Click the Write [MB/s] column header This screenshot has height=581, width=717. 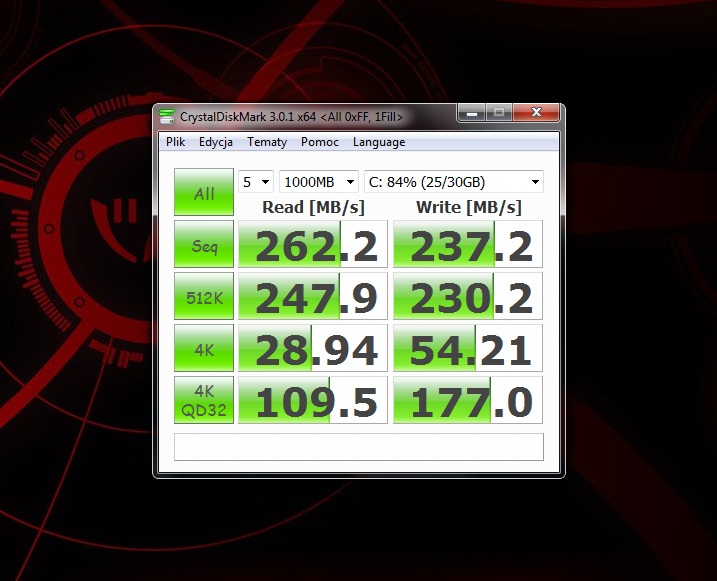469,208
